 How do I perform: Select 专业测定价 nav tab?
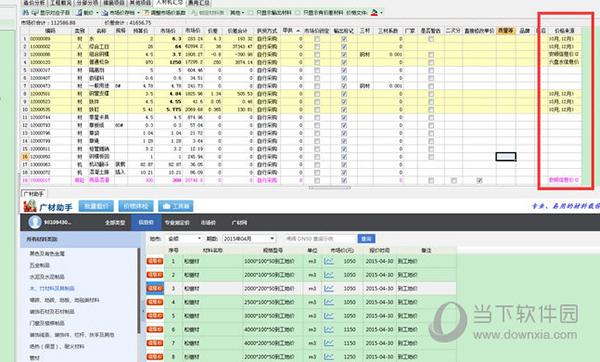click(177, 223)
